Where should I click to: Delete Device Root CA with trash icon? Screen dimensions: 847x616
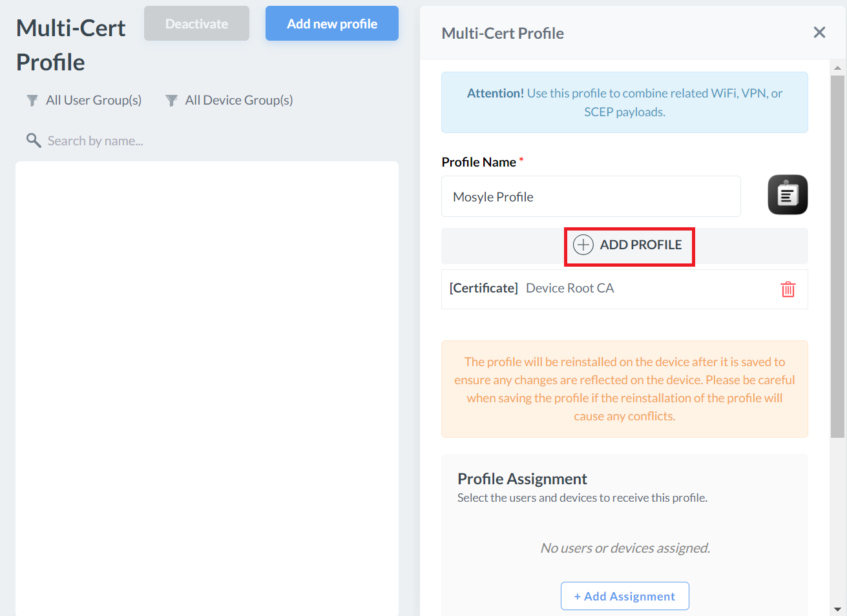[x=788, y=289]
